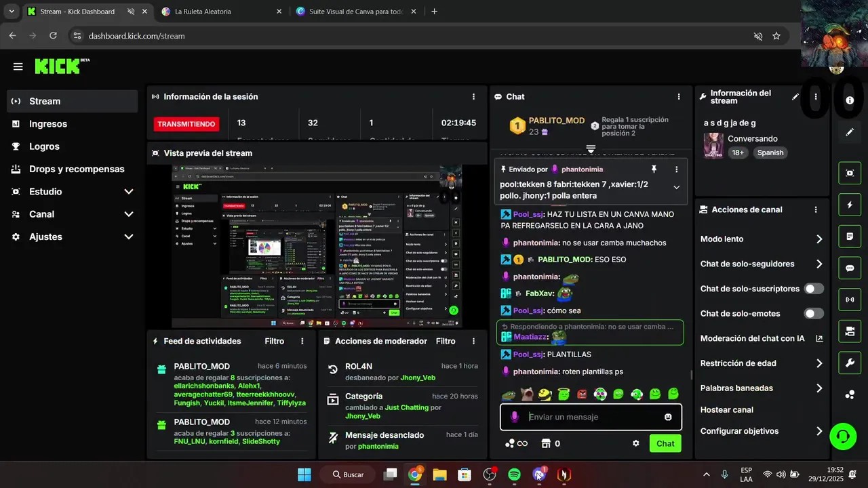Open Acciones de moderador options menu
The width and height of the screenshot is (868, 488).
click(x=473, y=341)
